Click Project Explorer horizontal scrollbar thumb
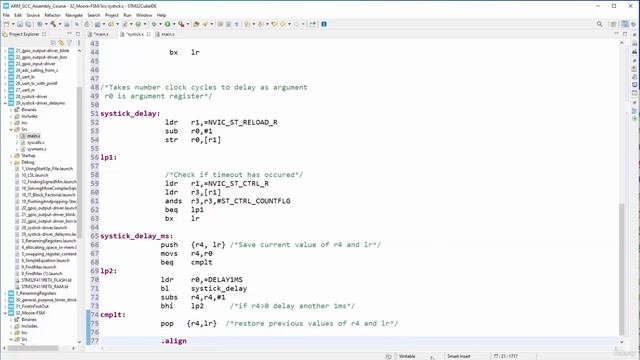The width and height of the screenshot is (640, 360). click(x=33, y=348)
